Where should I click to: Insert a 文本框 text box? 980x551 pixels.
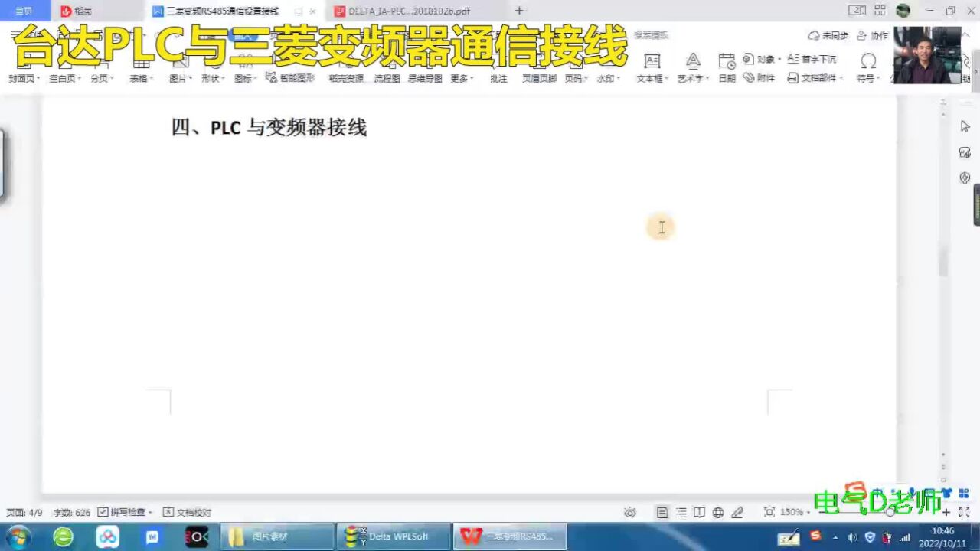[x=652, y=69]
